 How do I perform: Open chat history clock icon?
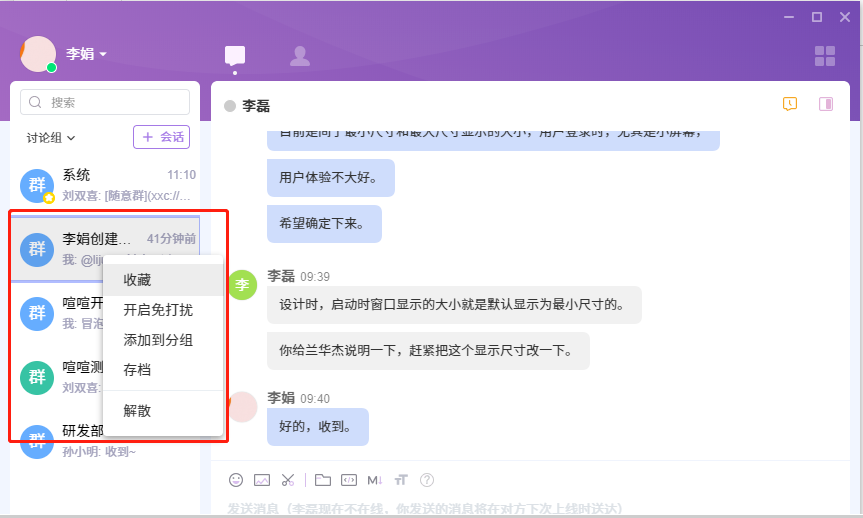click(790, 104)
